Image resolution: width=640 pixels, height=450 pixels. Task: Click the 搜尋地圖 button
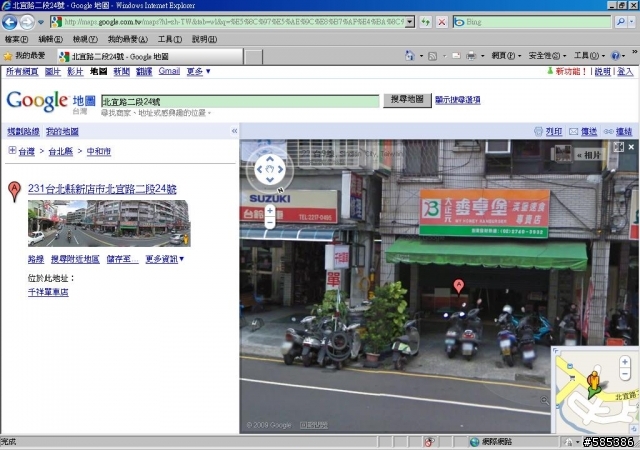click(x=407, y=100)
